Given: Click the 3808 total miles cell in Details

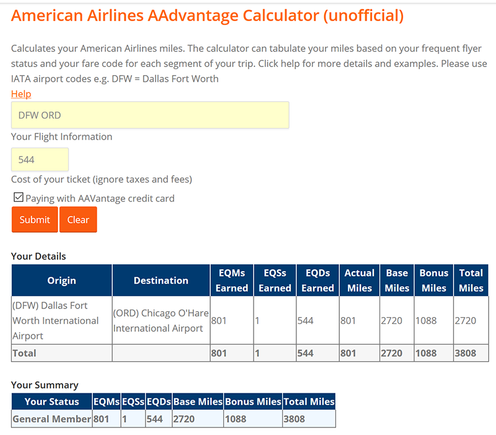Looking at the screenshot, I should (471, 353).
